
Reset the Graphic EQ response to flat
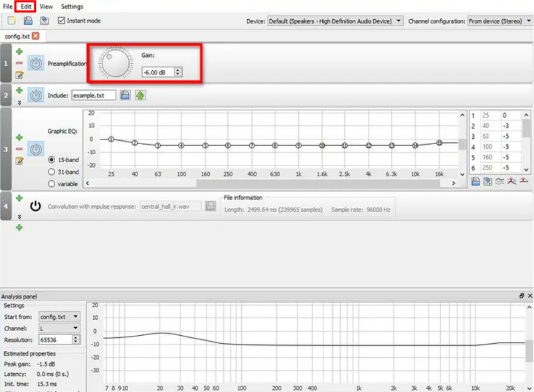(524, 180)
